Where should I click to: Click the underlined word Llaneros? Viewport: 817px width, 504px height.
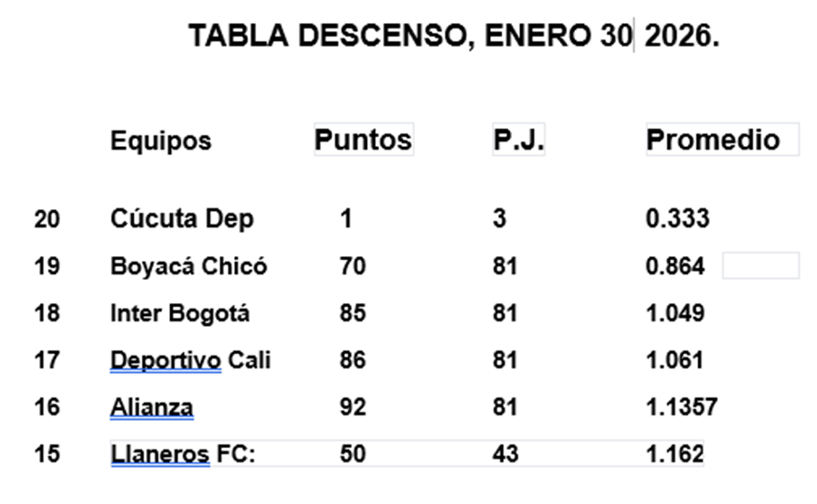pos(160,455)
